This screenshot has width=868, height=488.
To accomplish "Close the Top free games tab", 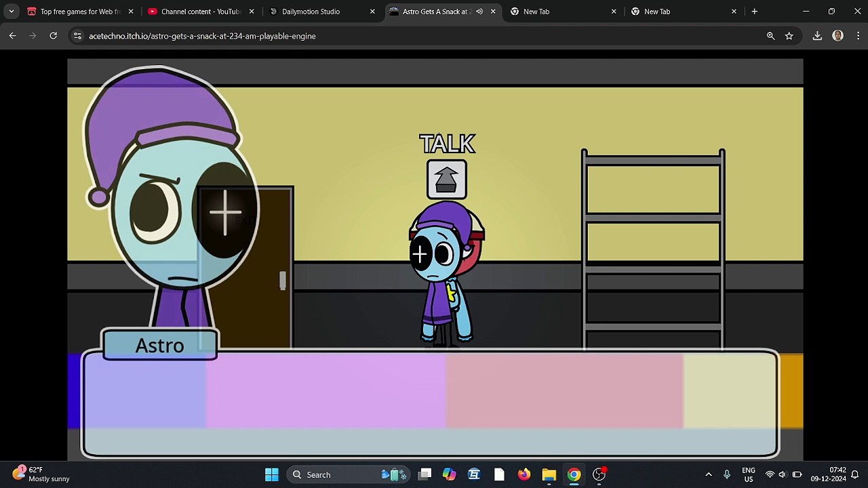I will [131, 12].
